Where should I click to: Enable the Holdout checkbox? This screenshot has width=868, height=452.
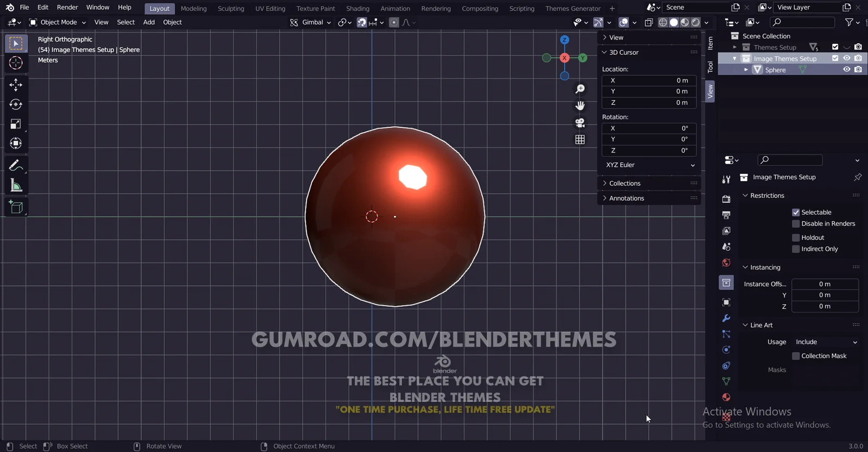(x=796, y=238)
